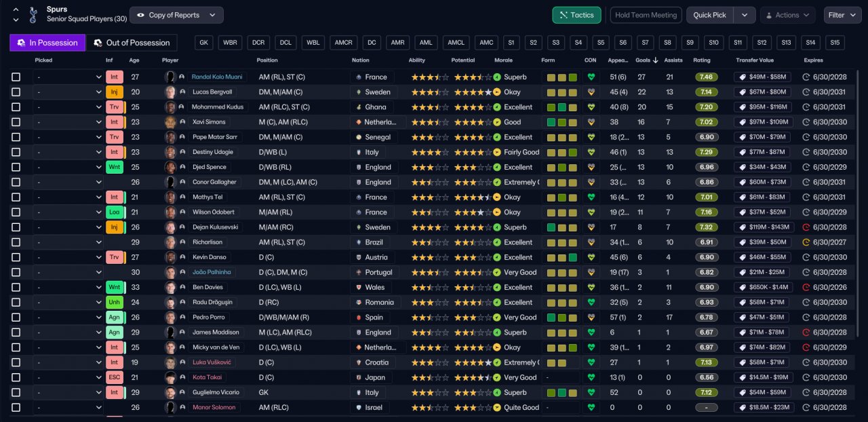Click Mohammed Kudus's Trv status badge
868x422 pixels.
click(x=115, y=107)
